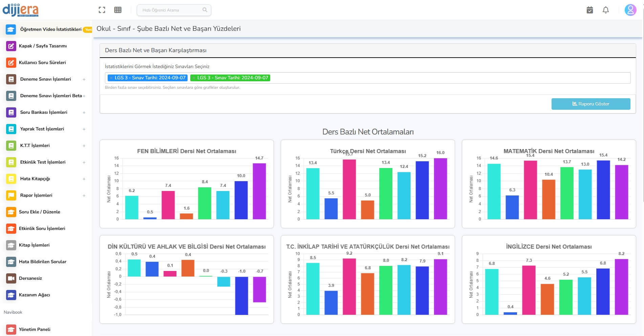Viewport: 644px width, 336px height.
Task: Click the Kapak / Sayfa Tasarımı icon
Action: (x=11, y=46)
